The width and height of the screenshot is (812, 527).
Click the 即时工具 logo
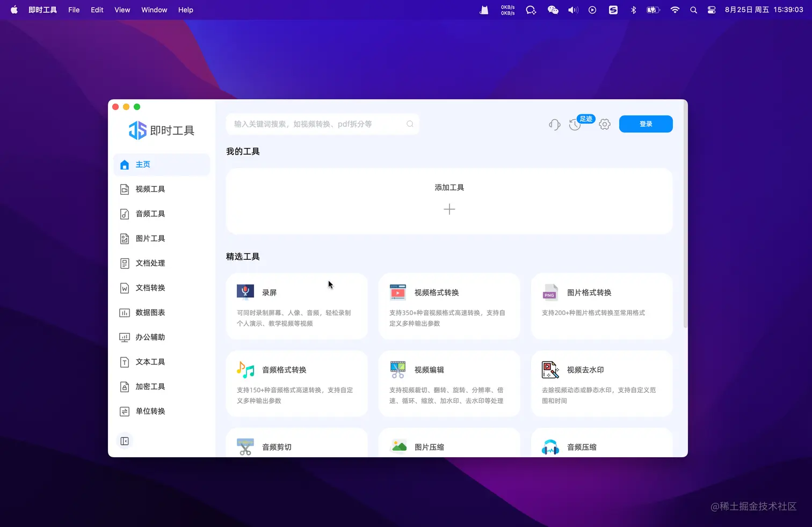pos(162,130)
